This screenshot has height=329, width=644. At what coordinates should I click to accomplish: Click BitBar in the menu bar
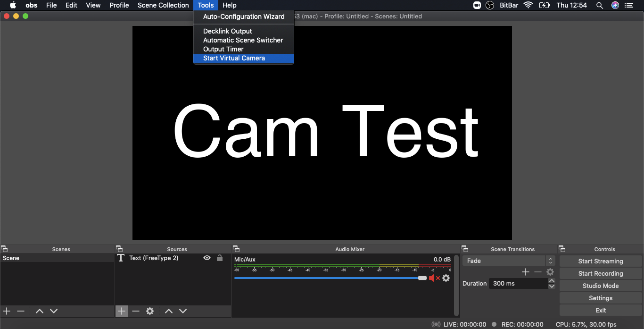(509, 5)
